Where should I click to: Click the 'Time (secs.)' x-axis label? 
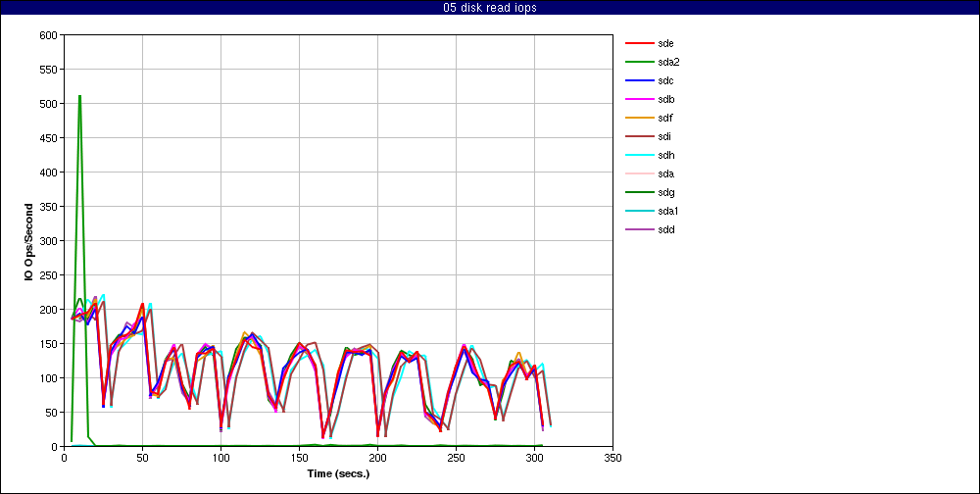pos(338,473)
